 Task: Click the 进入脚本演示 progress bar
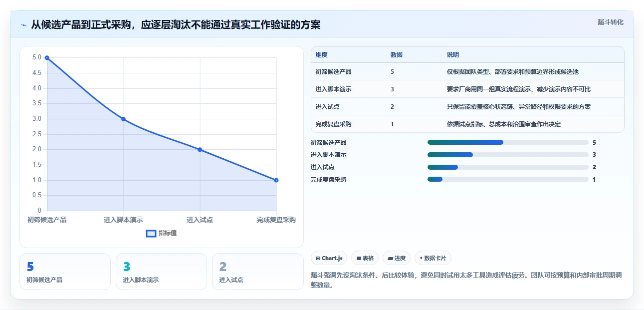pyautogui.click(x=508, y=155)
